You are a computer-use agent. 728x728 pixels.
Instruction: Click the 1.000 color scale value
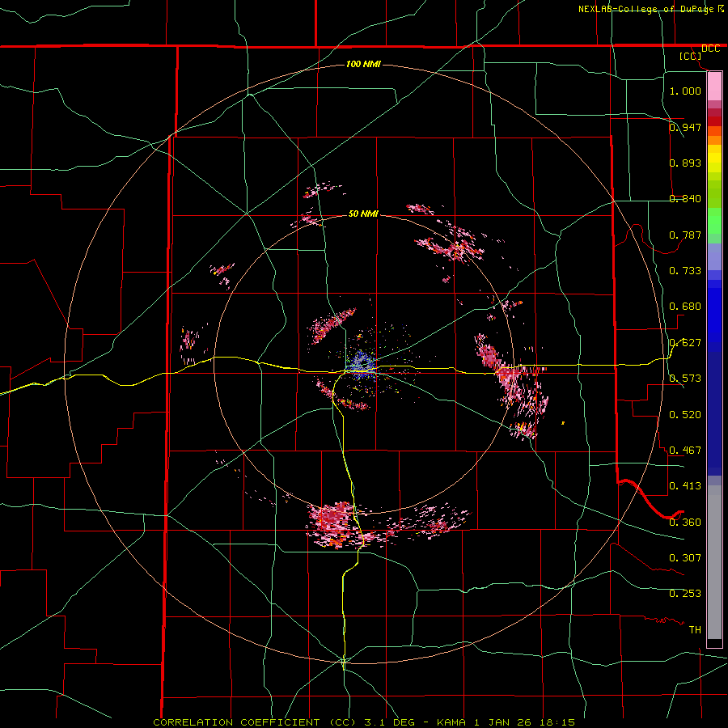[x=685, y=91]
